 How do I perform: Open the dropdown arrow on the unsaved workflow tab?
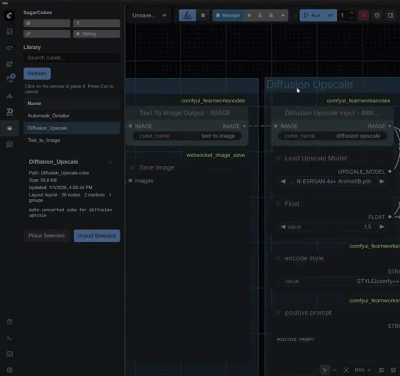click(164, 15)
